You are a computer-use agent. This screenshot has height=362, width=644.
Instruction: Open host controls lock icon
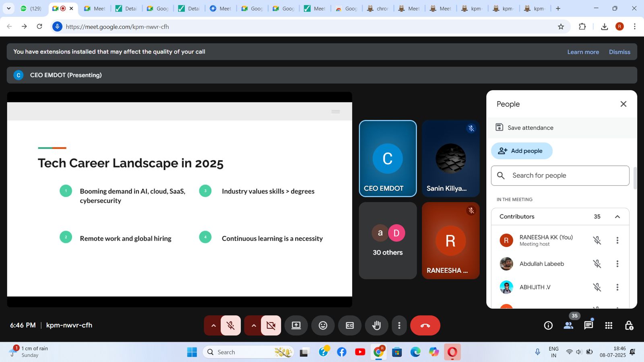point(629,325)
